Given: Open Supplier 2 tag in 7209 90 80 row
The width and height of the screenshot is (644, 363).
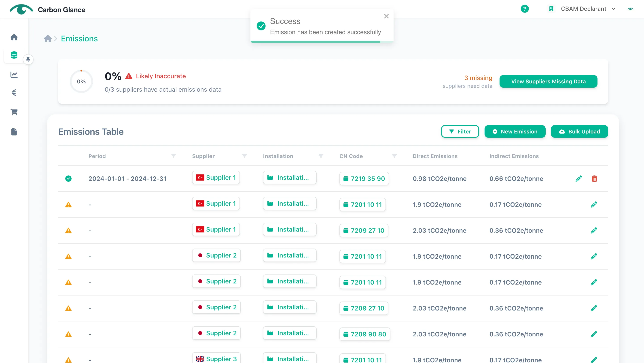Looking at the screenshot, I should pos(216,333).
